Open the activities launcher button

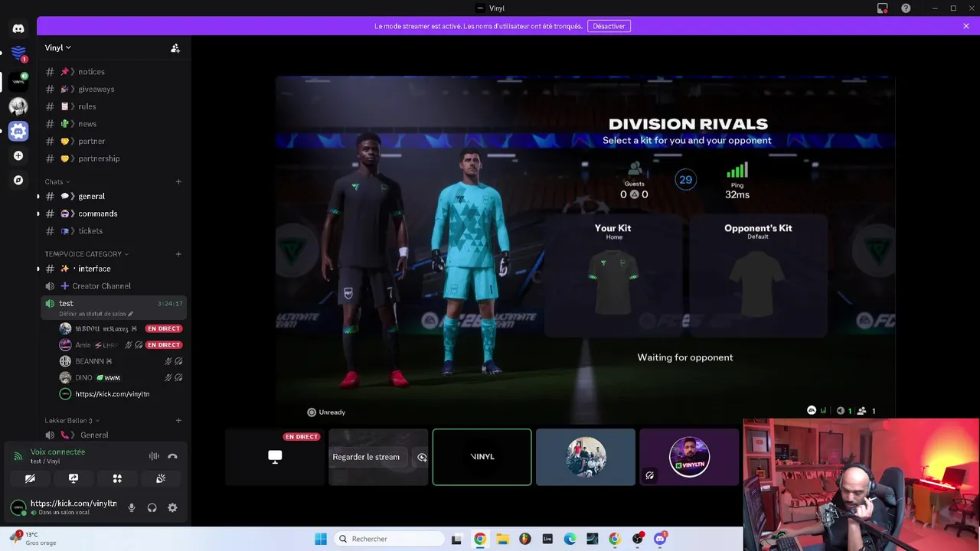117,478
